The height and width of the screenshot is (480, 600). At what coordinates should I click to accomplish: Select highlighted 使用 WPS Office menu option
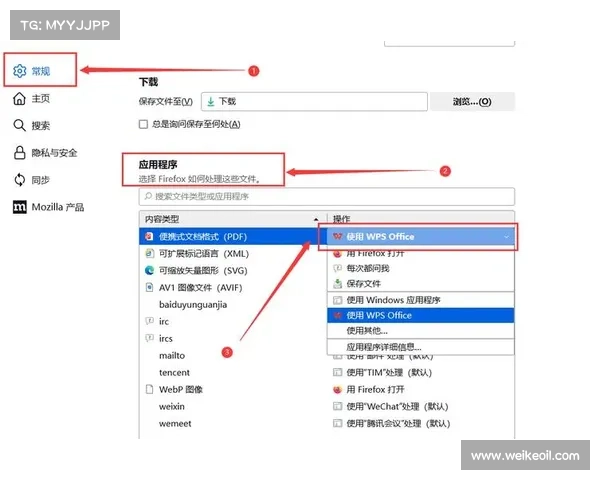pos(421,315)
